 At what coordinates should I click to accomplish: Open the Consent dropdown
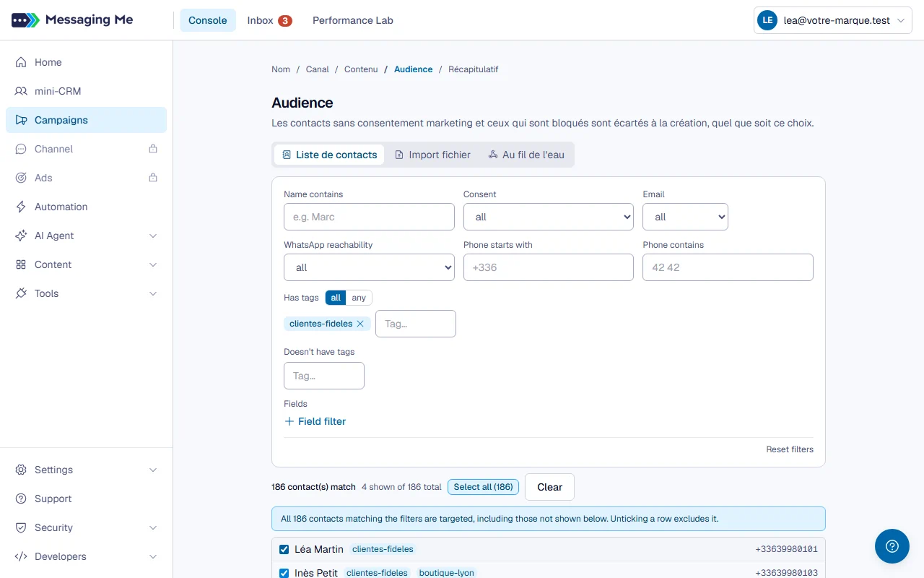point(549,217)
